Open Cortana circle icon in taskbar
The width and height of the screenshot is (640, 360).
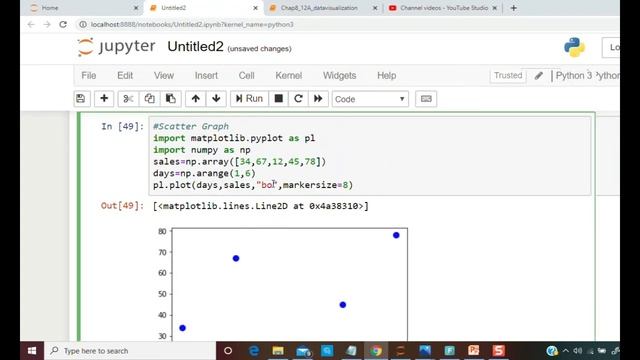[x=228, y=351]
